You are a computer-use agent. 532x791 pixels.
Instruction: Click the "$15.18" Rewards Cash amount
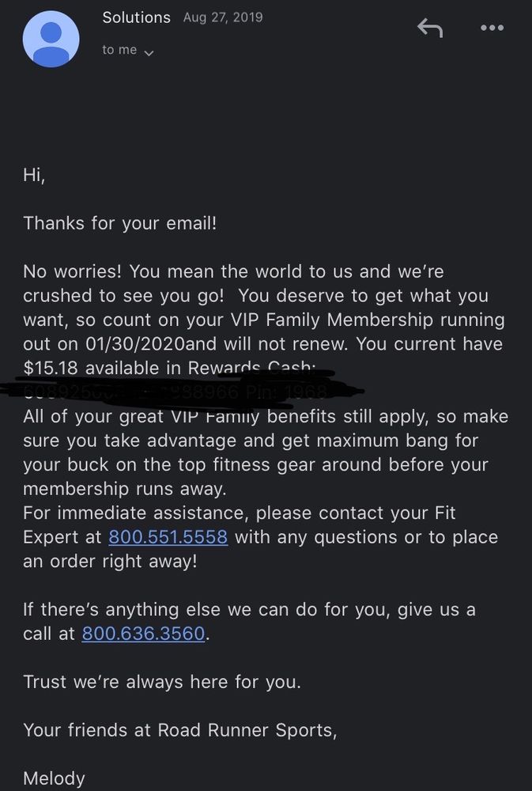coord(51,369)
